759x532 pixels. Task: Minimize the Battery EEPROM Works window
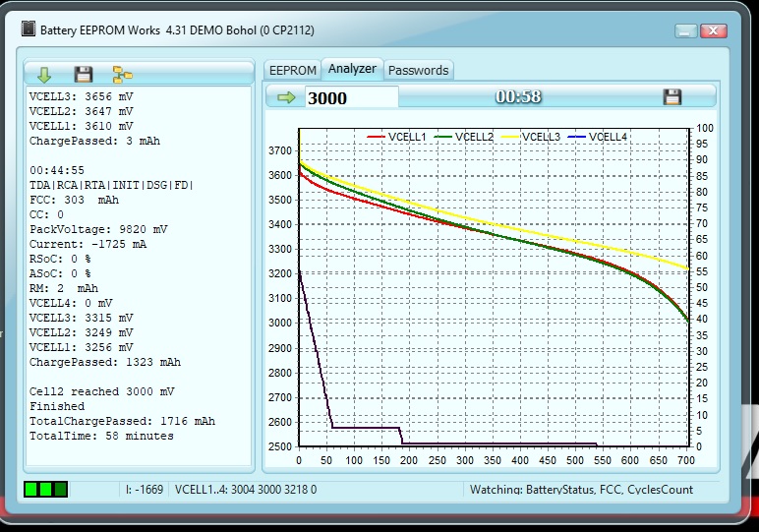[686, 31]
